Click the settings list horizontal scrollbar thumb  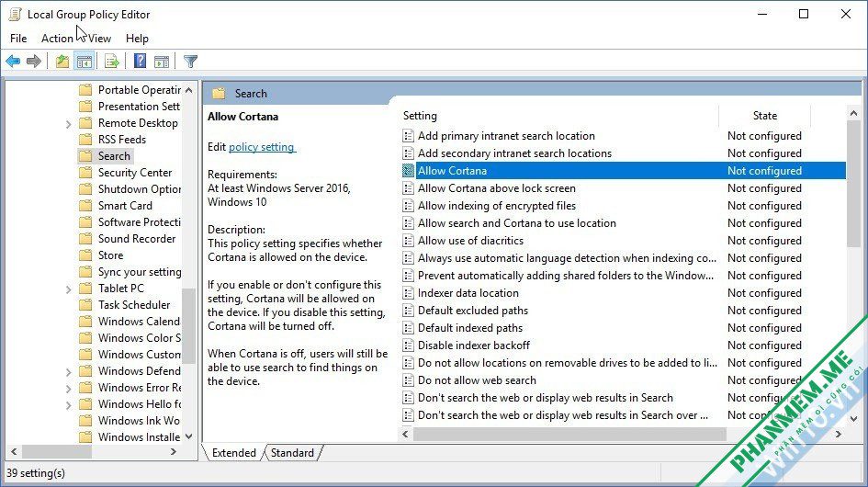pyautogui.click(x=569, y=435)
